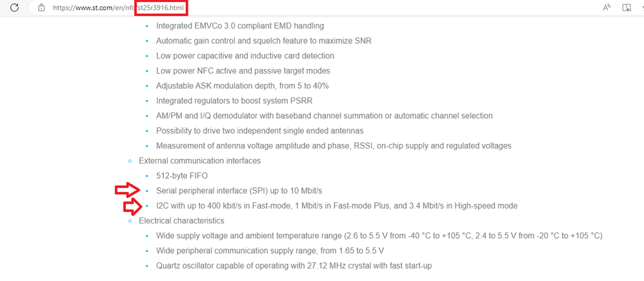Click the highlighted st25r3916.html part of the URL
644x281 pixels.
162,8
